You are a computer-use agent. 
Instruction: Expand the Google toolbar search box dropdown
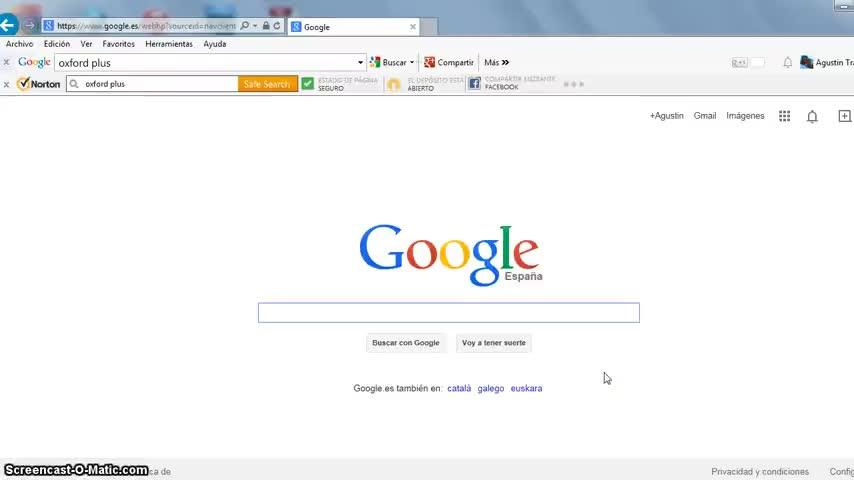coord(360,63)
